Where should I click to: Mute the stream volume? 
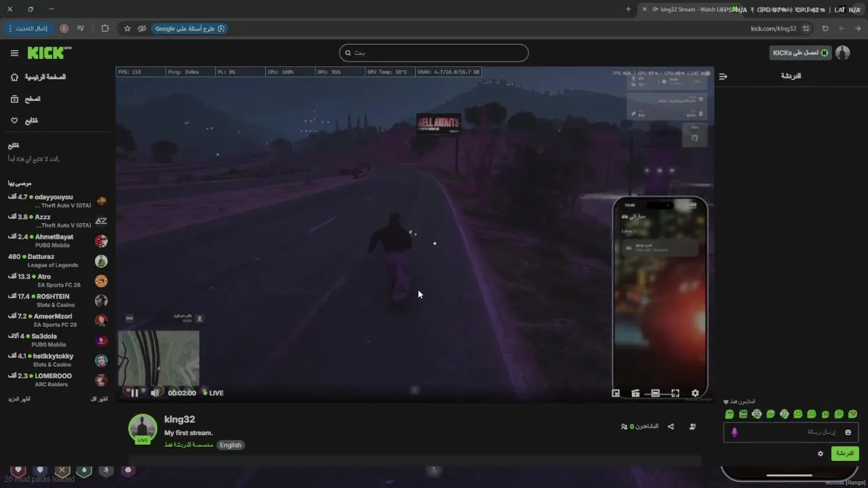[155, 393]
